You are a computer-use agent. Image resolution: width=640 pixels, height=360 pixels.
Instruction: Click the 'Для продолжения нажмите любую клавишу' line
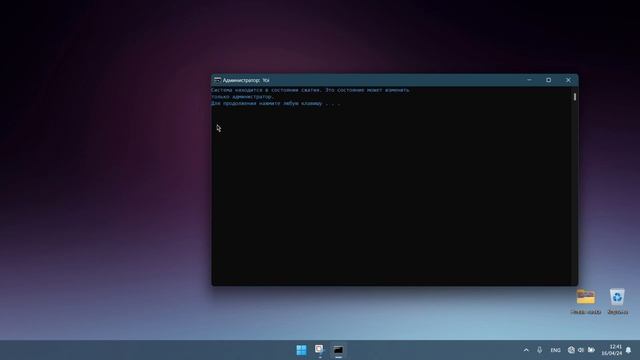(276, 104)
